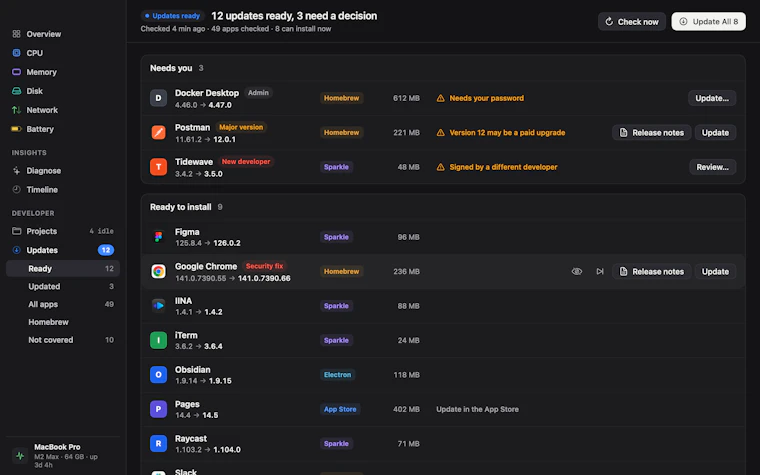760x475 pixels.
Task: Click the Google Chrome app icon
Action: coord(158,271)
